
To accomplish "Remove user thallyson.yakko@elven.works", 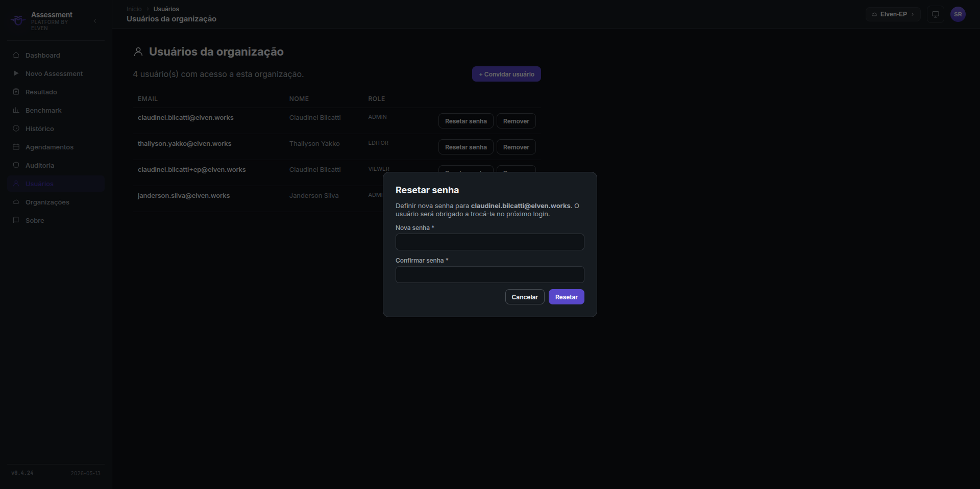I will tap(516, 147).
